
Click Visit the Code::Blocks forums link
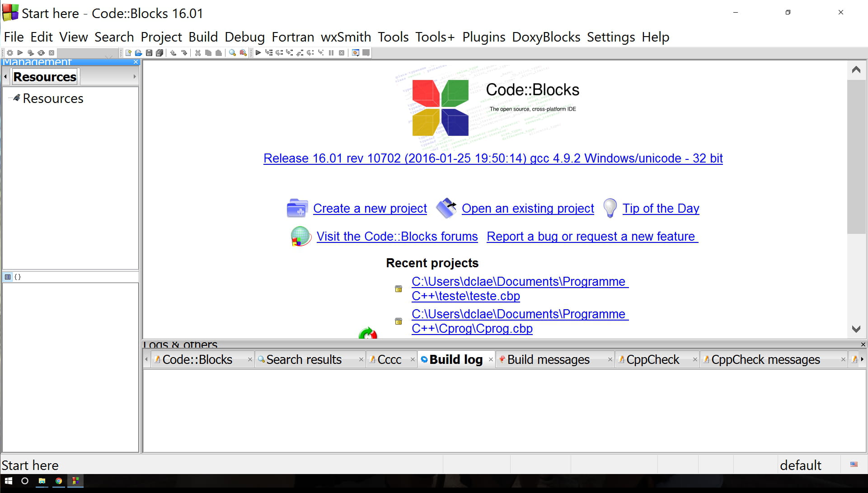point(397,236)
